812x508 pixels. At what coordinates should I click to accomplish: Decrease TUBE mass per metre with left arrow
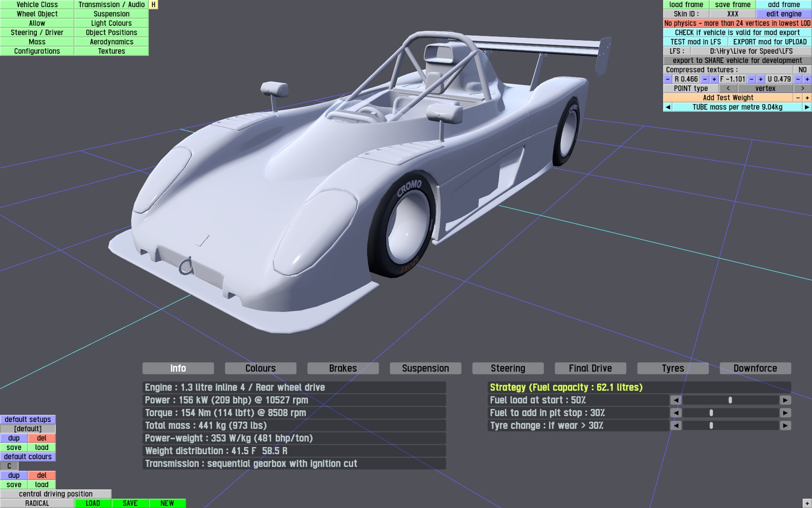point(668,107)
